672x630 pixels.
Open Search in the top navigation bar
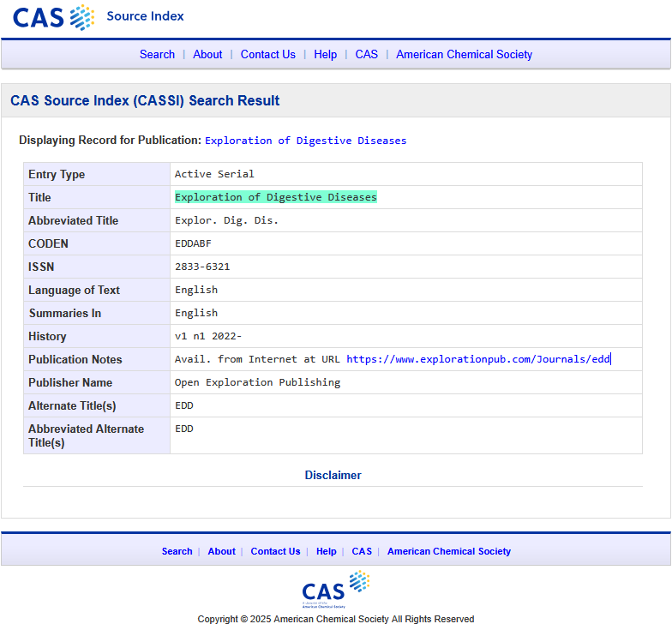point(158,55)
